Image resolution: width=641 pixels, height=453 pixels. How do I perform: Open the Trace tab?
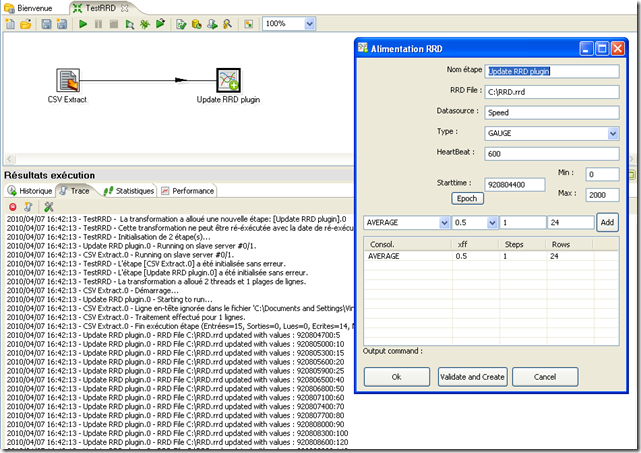pos(75,191)
